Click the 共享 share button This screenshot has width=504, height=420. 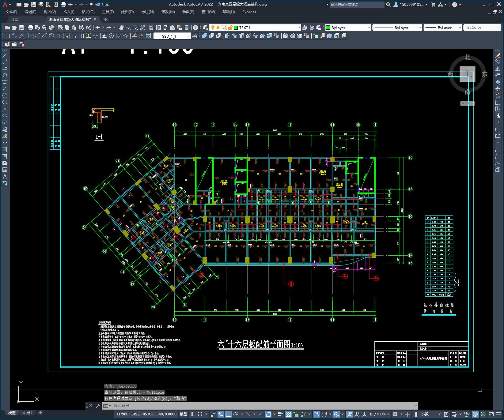(x=102, y=5)
